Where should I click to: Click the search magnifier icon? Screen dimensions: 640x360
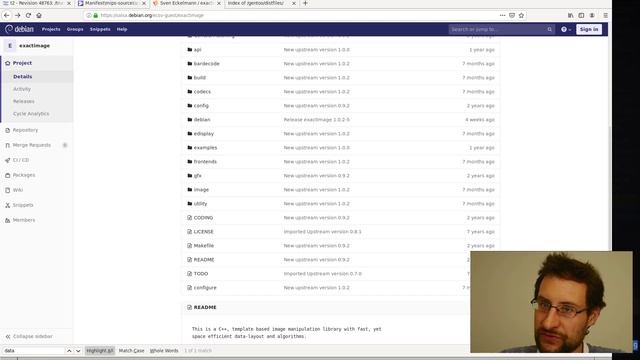coord(549,29)
